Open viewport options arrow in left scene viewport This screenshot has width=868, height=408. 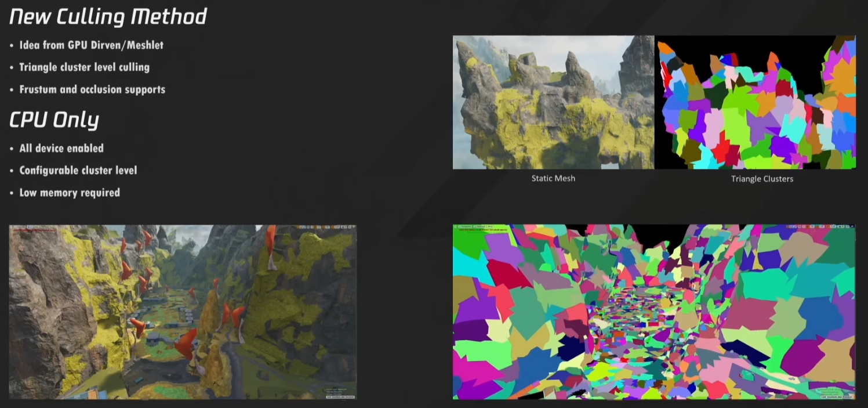click(12, 227)
